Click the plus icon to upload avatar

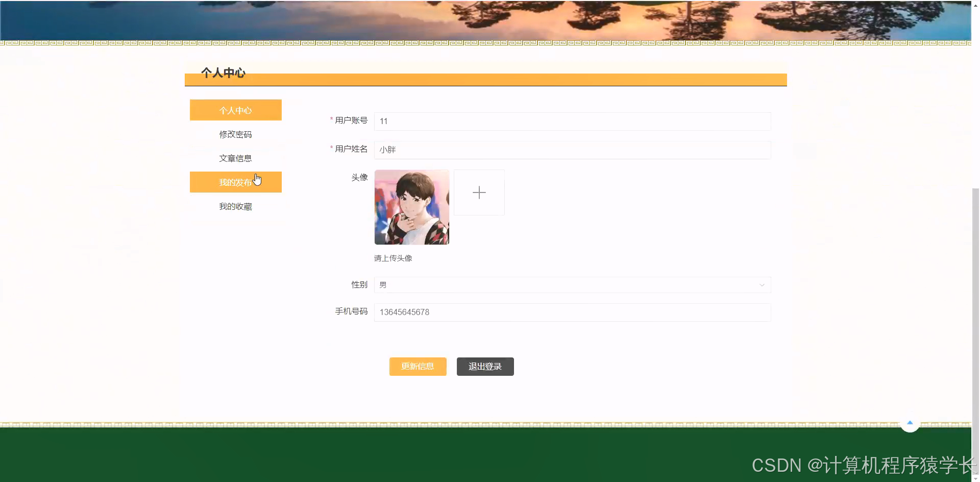coord(478,192)
